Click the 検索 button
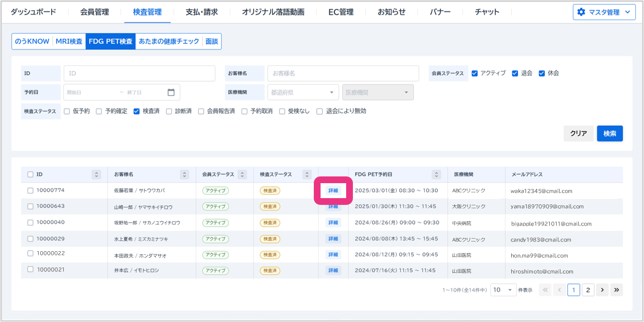This screenshot has height=322, width=644. (609, 134)
